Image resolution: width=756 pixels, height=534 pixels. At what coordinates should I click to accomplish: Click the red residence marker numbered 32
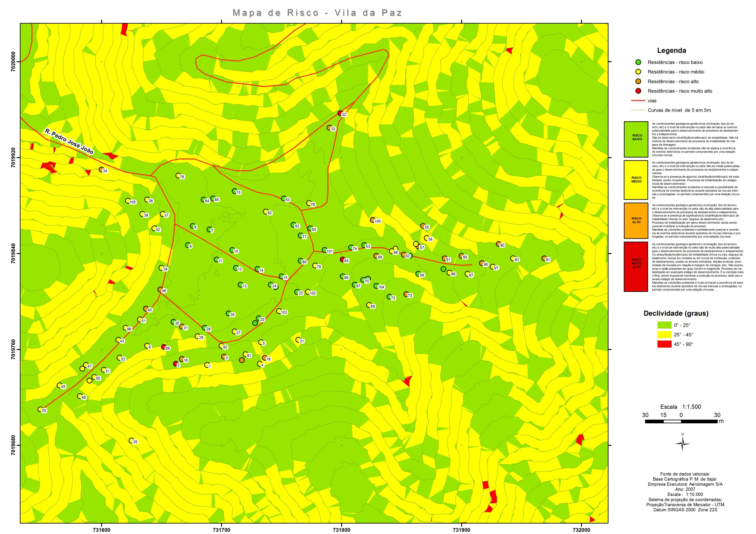(x=340, y=113)
